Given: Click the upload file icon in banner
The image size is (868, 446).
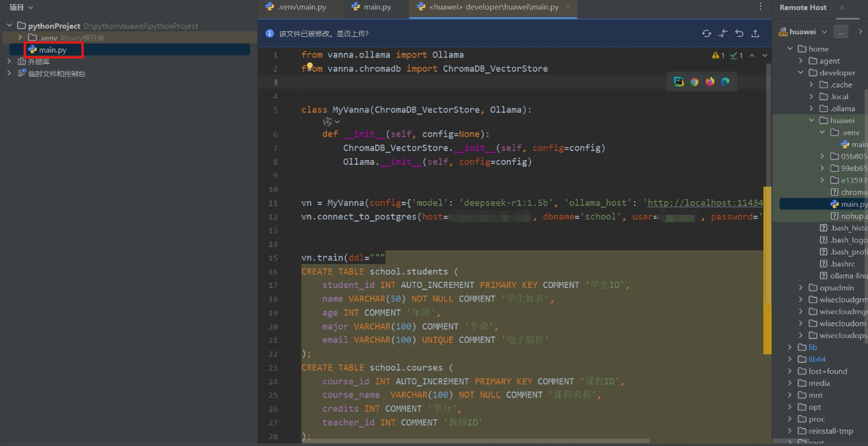Looking at the screenshot, I should pyautogui.click(x=755, y=34).
